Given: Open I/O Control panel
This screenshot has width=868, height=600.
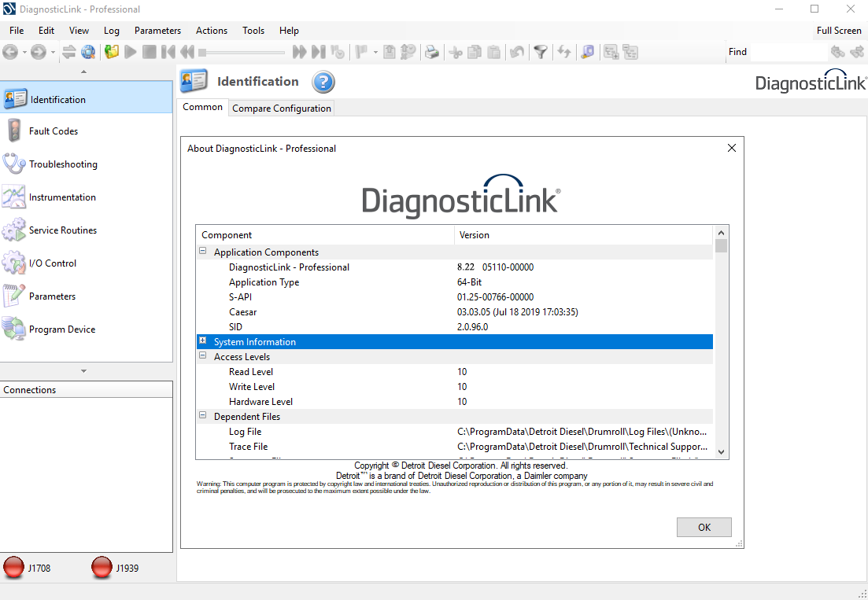Looking at the screenshot, I should click(x=53, y=263).
